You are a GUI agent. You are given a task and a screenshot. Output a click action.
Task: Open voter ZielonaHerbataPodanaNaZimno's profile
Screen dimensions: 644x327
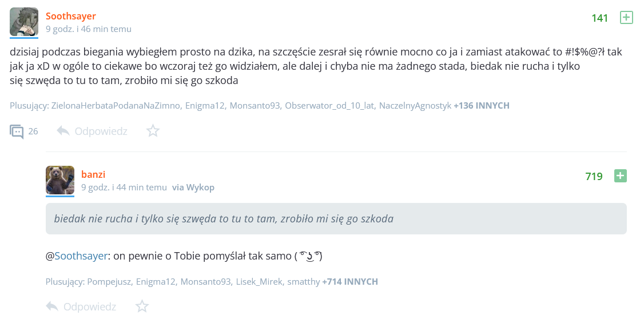coord(116,106)
